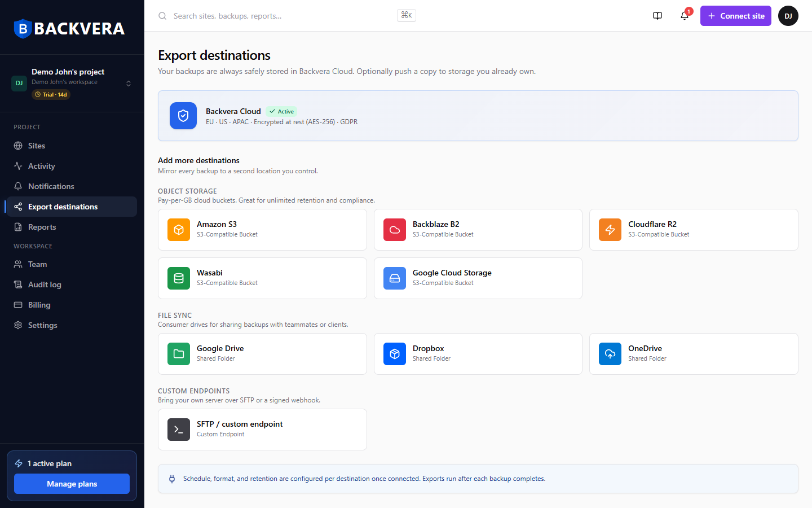Click the Billing card icon

pyautogui.click(x=18, y=305)
